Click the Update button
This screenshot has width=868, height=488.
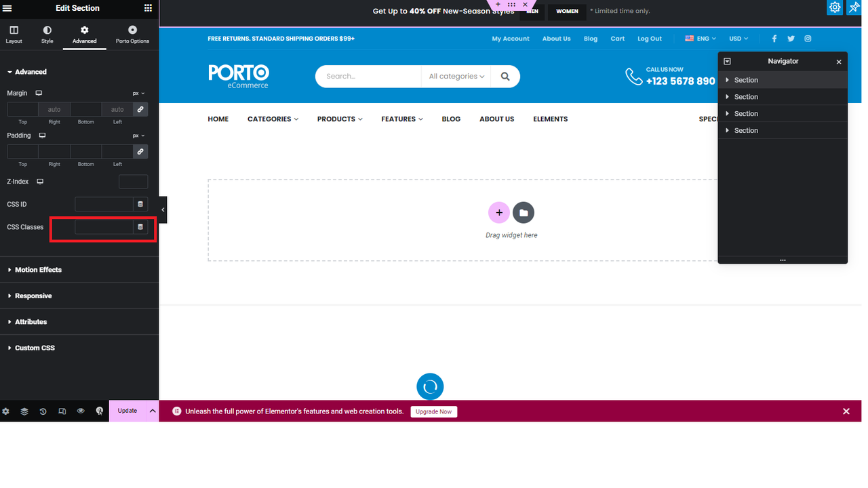pos(127,411)
